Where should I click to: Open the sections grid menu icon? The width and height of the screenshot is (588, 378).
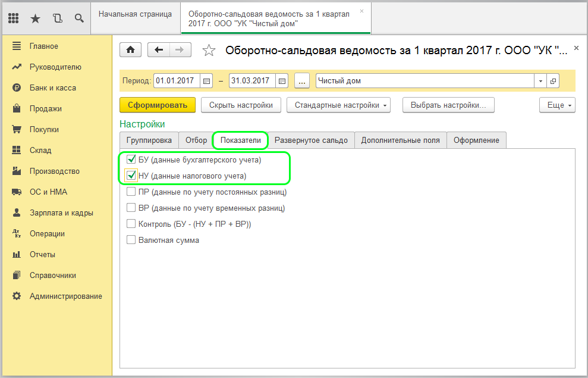coord(14,18)
